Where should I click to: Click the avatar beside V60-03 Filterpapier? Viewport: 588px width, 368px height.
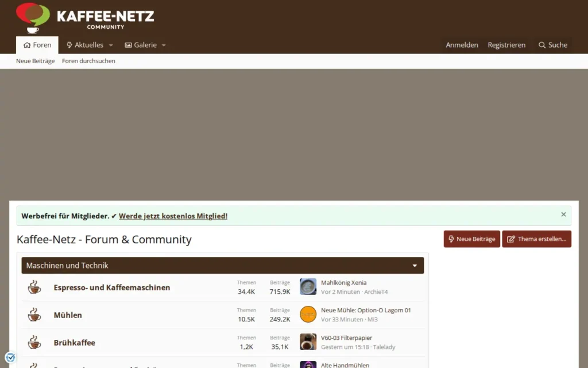click(308, 342)
